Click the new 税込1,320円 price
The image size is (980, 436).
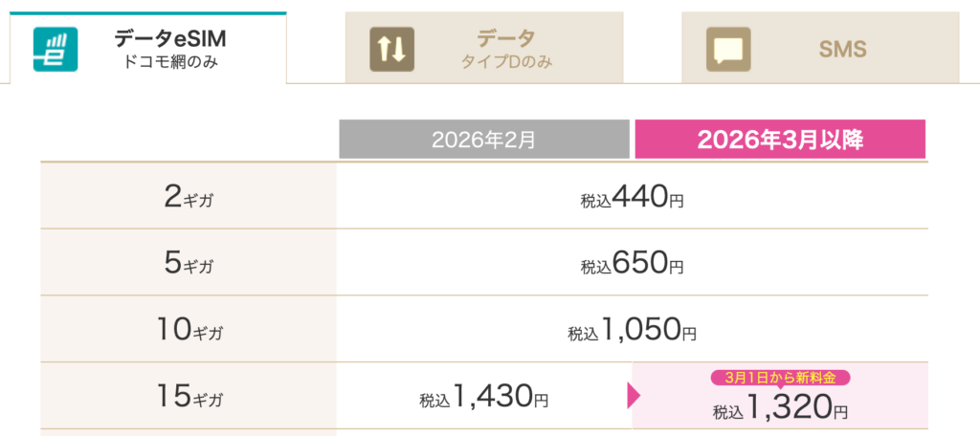pos(780,410)
